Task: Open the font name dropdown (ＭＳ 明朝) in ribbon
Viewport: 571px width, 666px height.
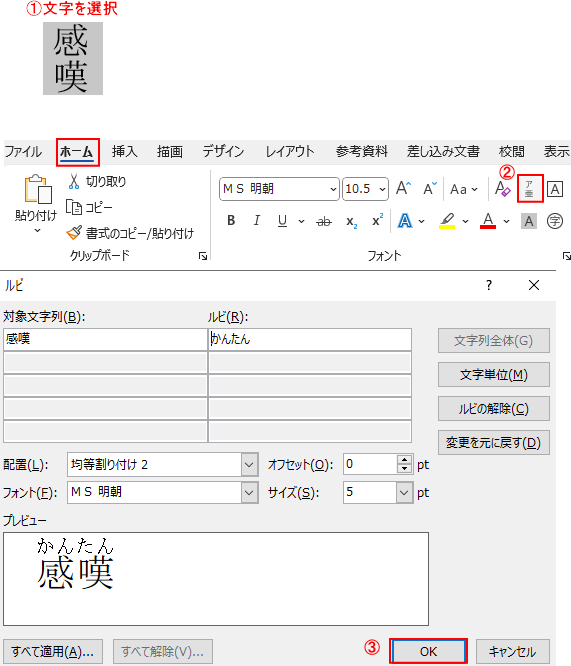Action: click(334, 189)
